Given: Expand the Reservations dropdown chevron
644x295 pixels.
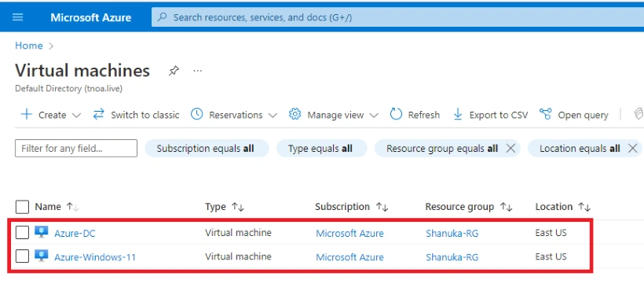Looking at the screenshot, I should click(273, 115).
